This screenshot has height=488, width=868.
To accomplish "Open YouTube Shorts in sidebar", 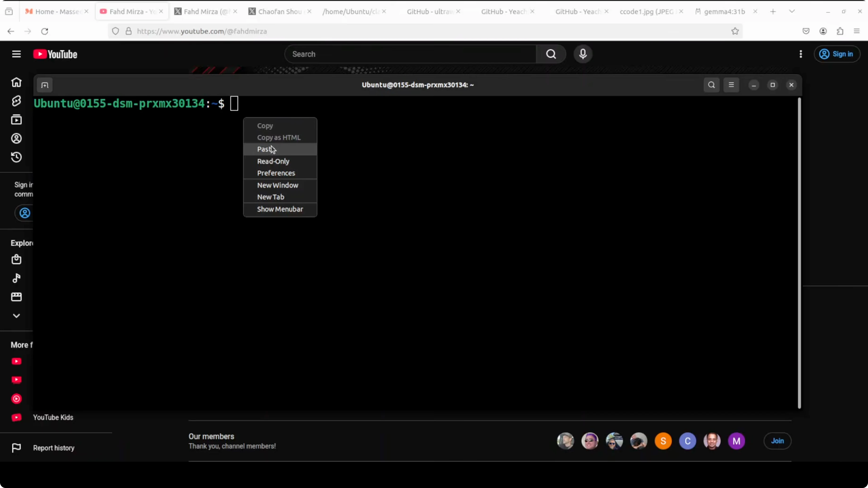I will click(16, 101).
